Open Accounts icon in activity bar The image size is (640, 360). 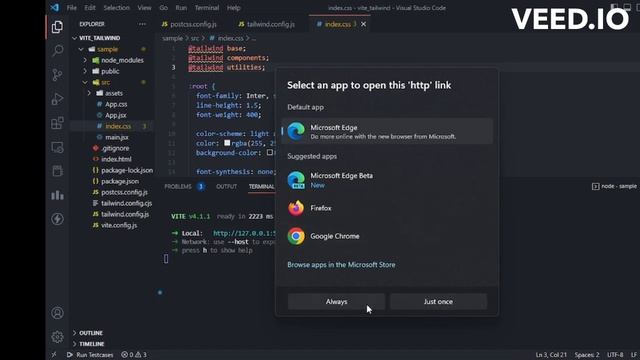[x=57, y=313]
